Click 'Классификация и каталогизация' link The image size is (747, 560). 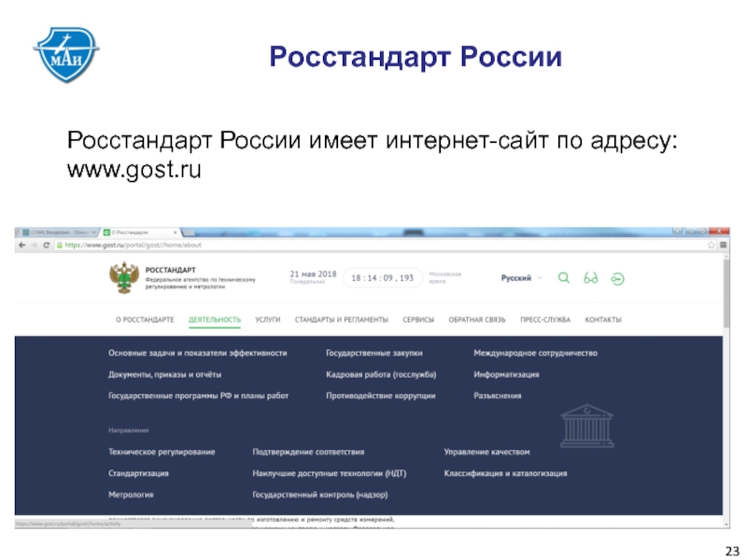[x=505, y=473]
